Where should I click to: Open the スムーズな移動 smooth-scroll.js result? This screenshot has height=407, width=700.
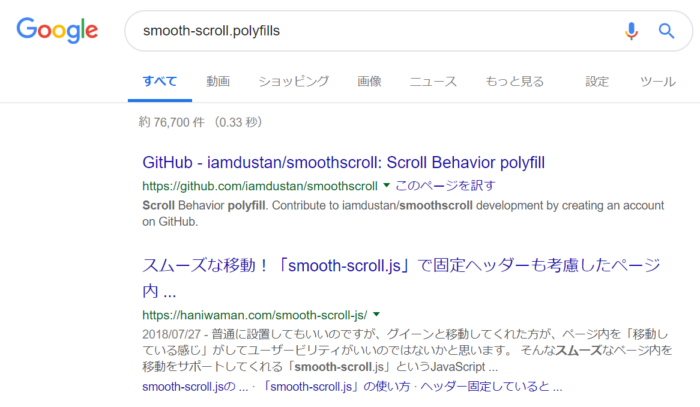click(398, 268)
